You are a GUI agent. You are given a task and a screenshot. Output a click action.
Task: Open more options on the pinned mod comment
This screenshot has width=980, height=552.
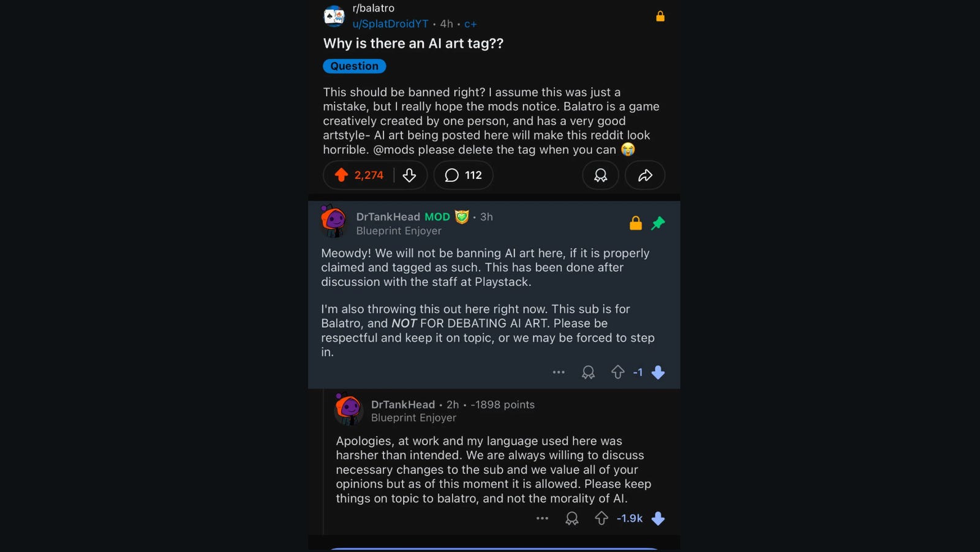pyautogui.click(x=559, y=372)
